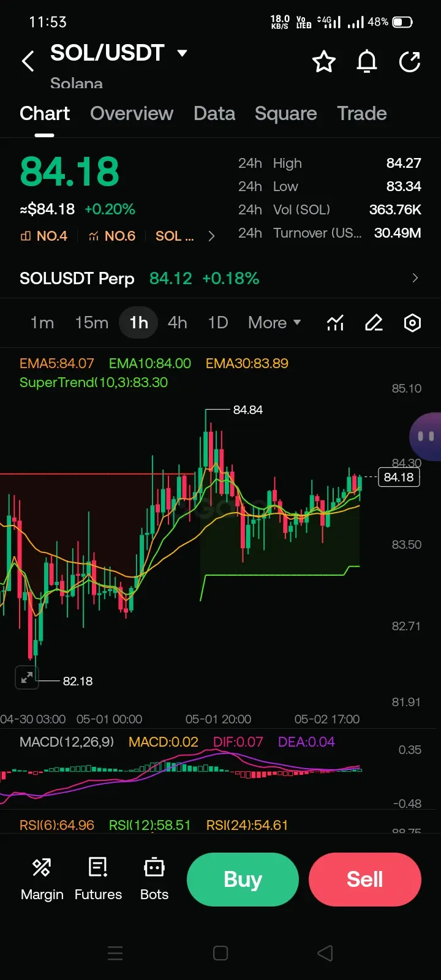Tap EMA10:84.00 indicator label

tap(150, 363)
